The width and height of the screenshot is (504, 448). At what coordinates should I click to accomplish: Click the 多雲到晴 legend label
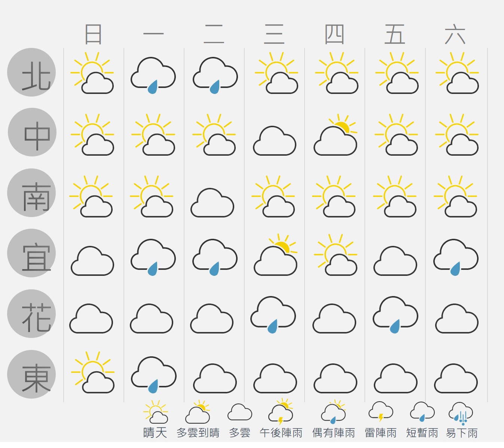[x=198, y=433]
